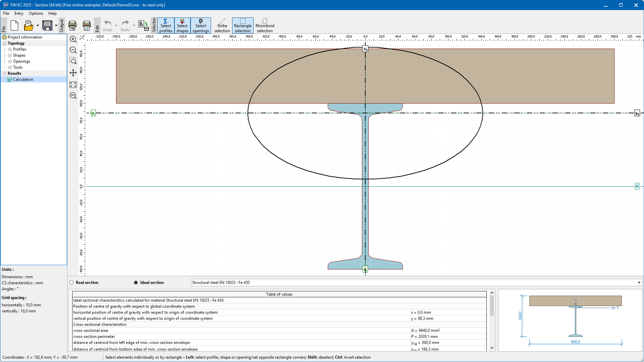Toggle Select profiles mode

(166, 25)
